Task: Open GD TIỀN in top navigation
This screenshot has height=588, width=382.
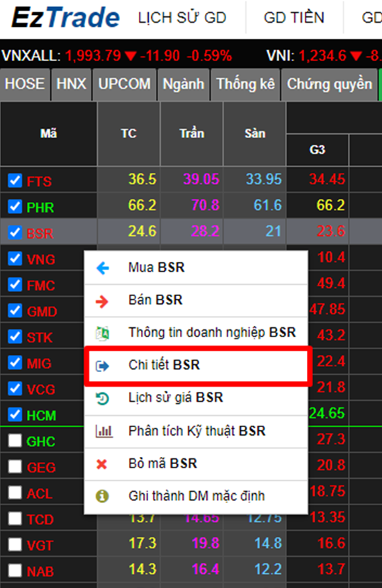Action: point(294,18)
